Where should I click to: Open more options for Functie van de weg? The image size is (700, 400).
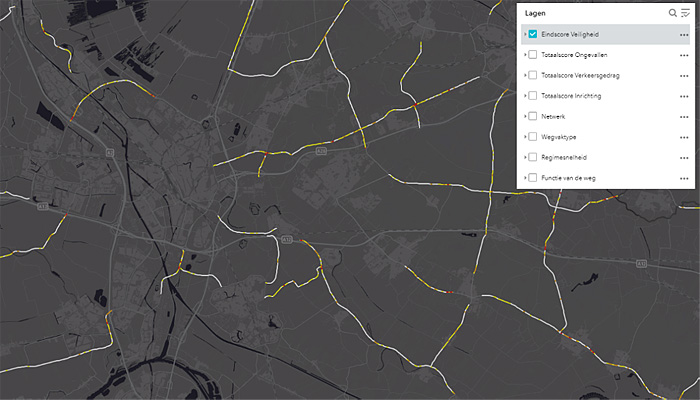(x=684, y=178)
